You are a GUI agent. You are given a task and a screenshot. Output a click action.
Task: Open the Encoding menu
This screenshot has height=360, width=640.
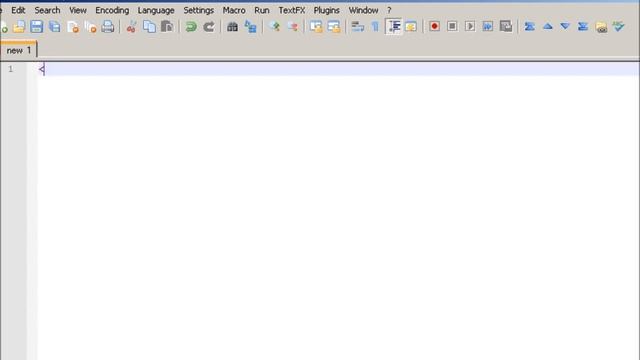click(112, 10)
